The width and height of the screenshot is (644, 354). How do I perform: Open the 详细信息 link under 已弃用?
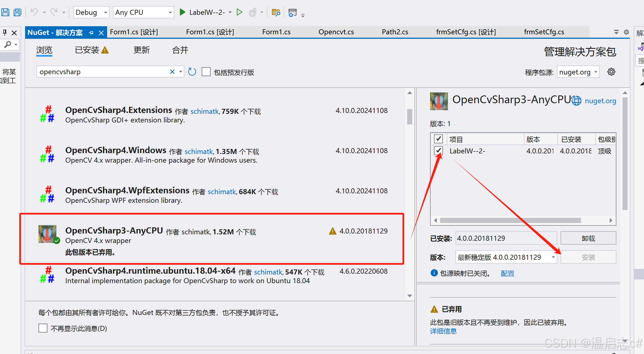[443, 331]
